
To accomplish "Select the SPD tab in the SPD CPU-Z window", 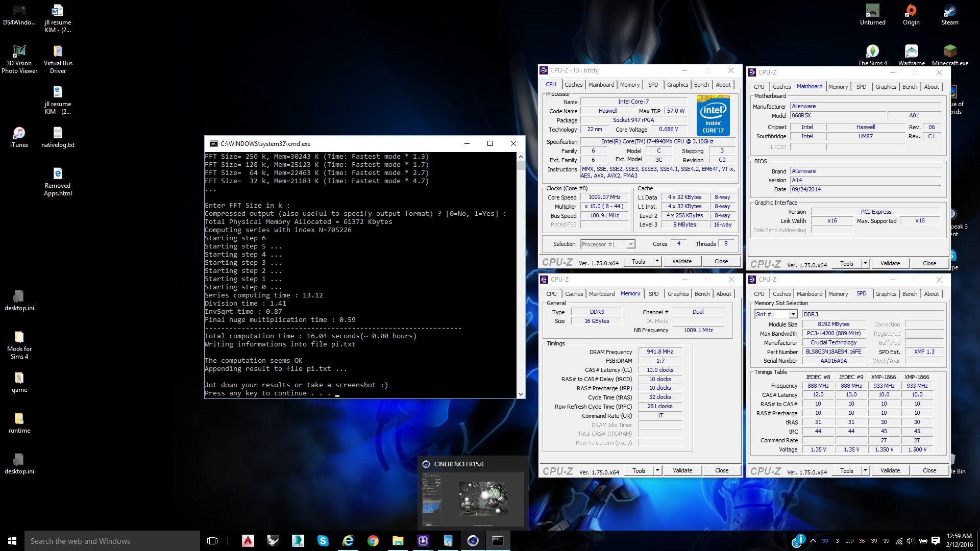I will click(861, 293).
